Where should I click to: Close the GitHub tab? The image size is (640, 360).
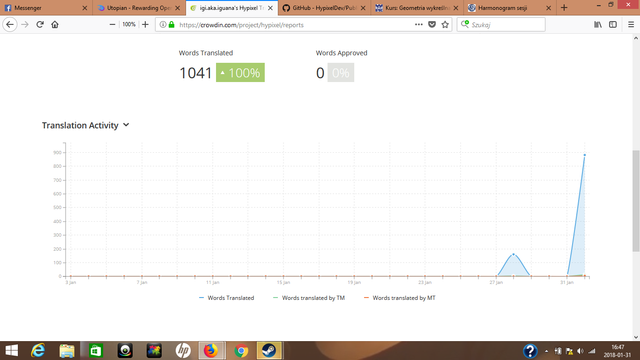(x=363, y=8)
